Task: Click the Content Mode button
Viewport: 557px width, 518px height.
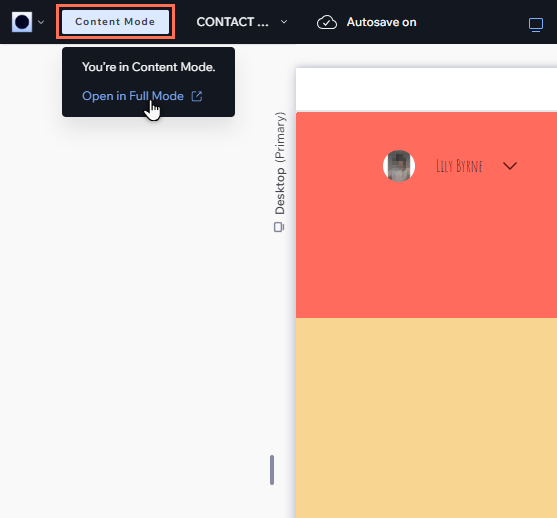Action: click(x=115, y=22)
